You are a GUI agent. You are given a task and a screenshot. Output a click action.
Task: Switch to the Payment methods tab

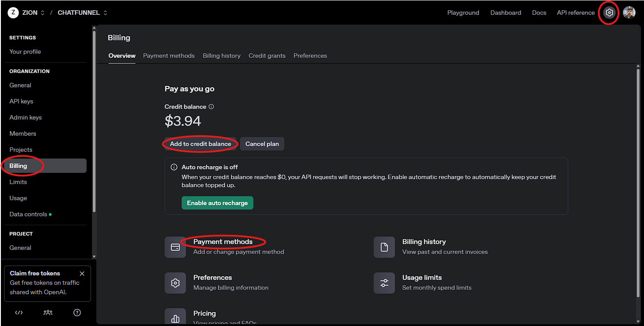coord(169,56)
